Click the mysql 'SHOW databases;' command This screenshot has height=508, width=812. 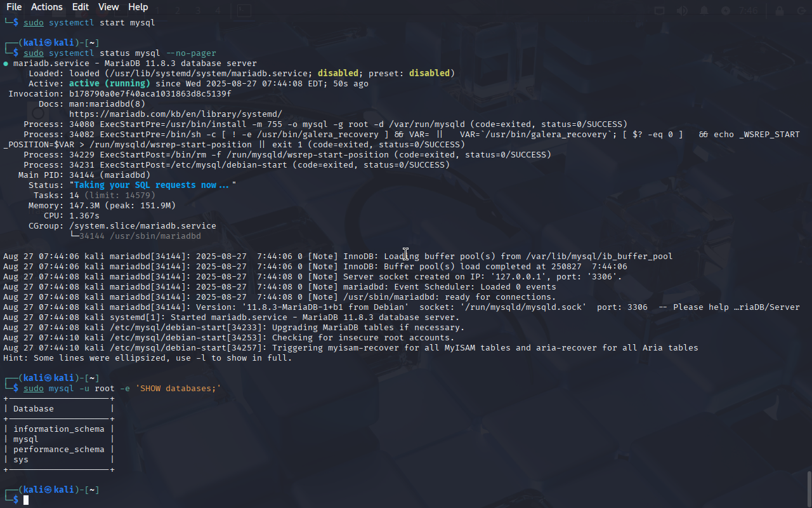122,389
